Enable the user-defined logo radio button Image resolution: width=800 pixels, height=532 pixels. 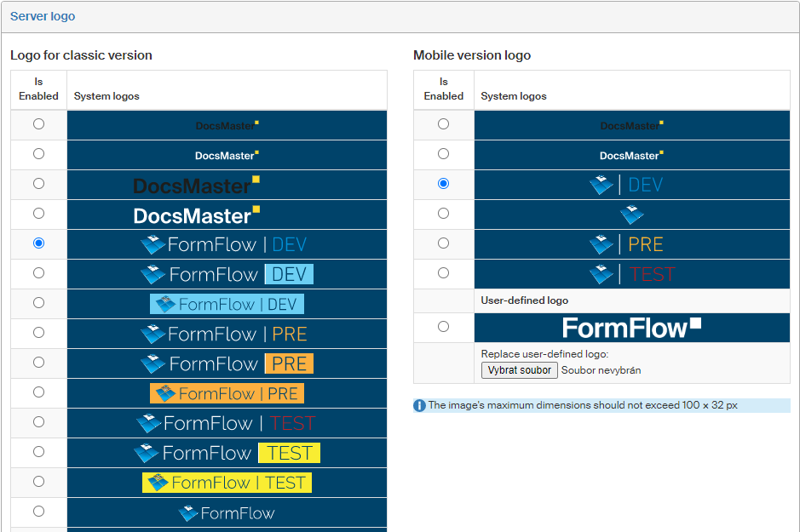pyautogui.click(x=443, y=327)
